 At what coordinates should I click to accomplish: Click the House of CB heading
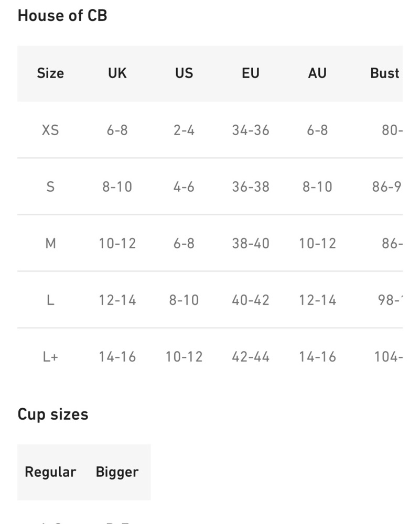tap(62, 16)
